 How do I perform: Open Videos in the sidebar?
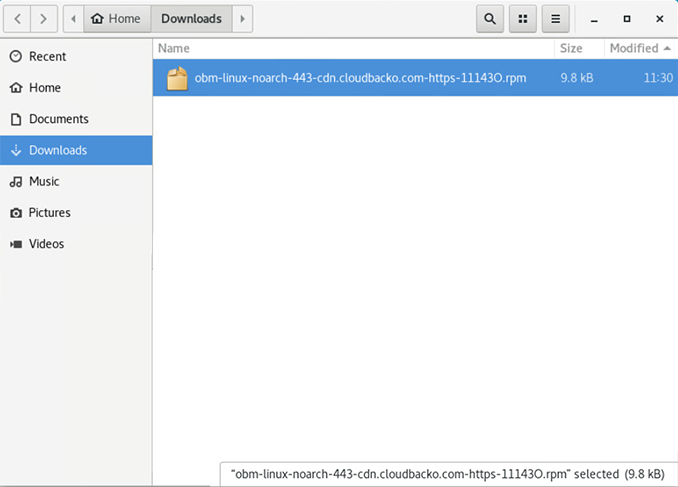[76, 244]
